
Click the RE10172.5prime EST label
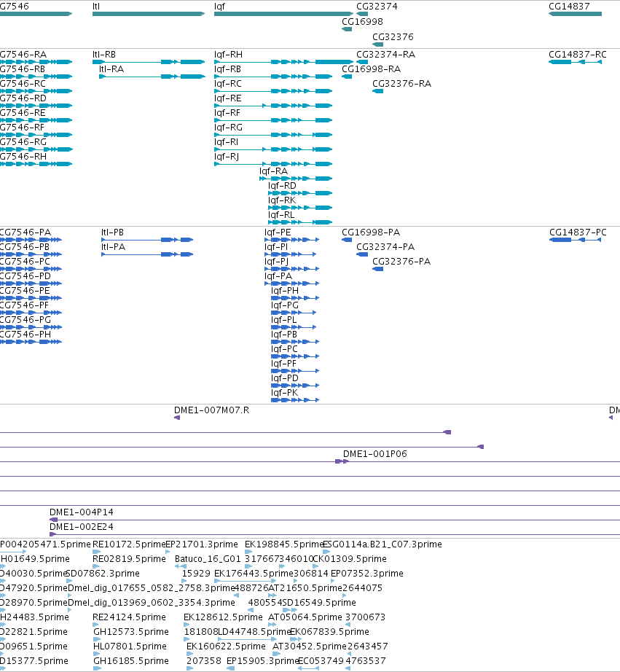tap(129, 544)
